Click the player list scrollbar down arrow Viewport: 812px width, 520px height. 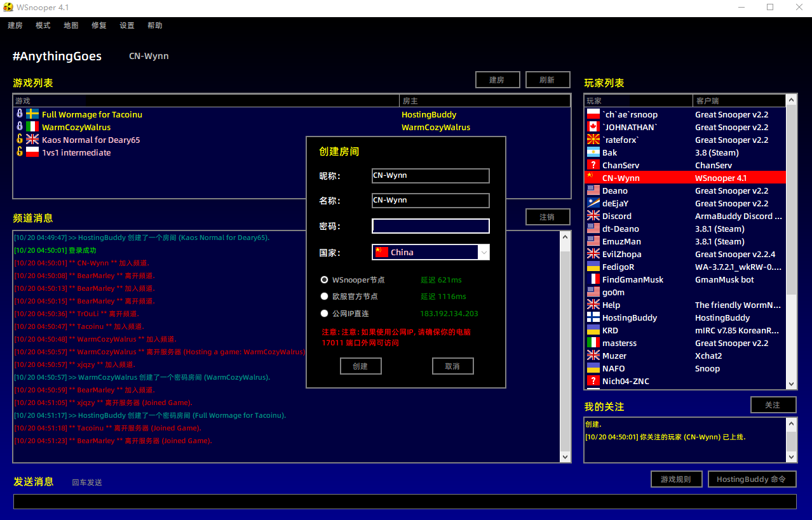coord(791,384)
